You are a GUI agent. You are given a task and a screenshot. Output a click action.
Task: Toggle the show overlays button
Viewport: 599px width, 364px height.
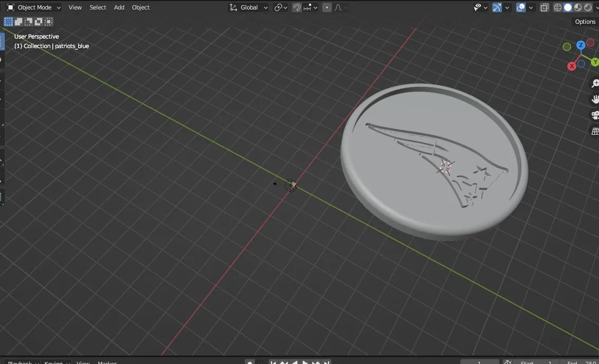click(x=521, y=7)
